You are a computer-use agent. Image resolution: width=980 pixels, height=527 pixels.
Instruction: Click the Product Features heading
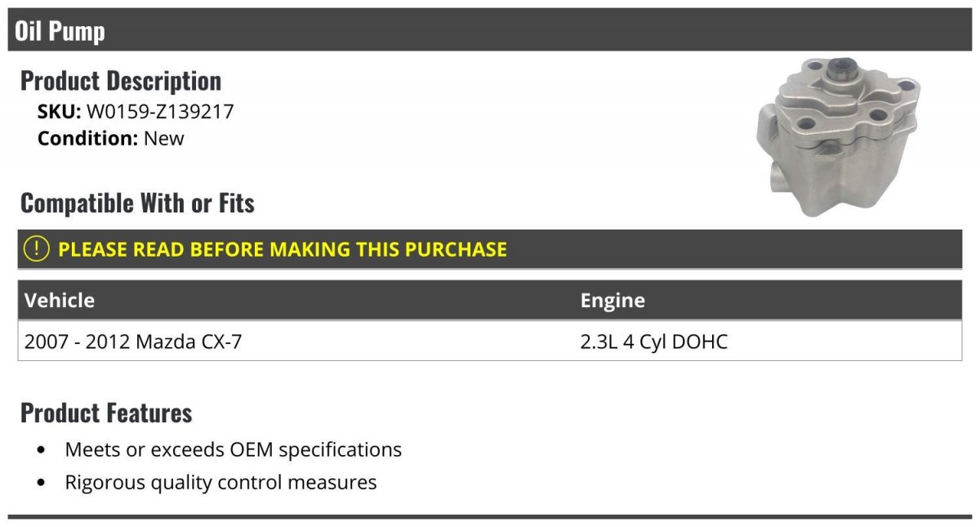[x=106, y=413]
